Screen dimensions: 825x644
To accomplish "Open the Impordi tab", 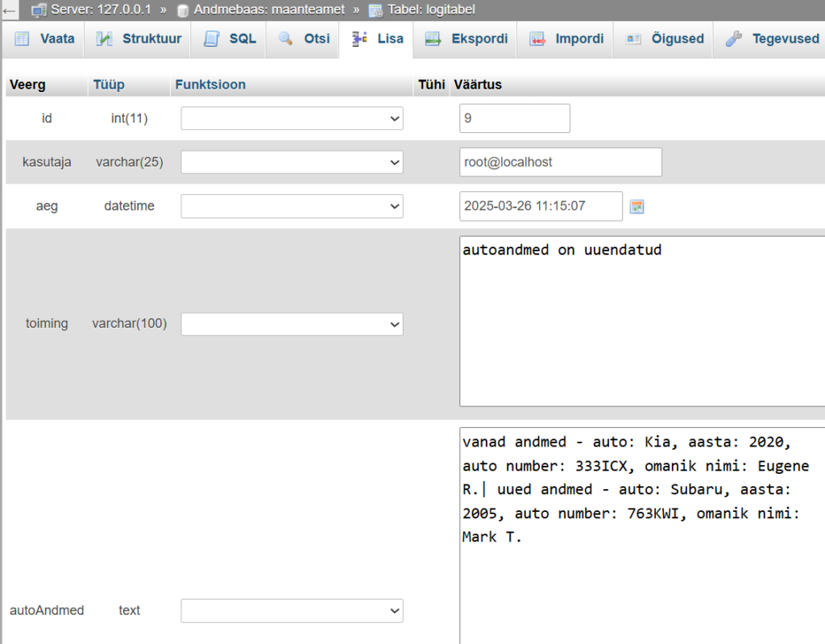I will pyautogui.click(x=567, y=39).
